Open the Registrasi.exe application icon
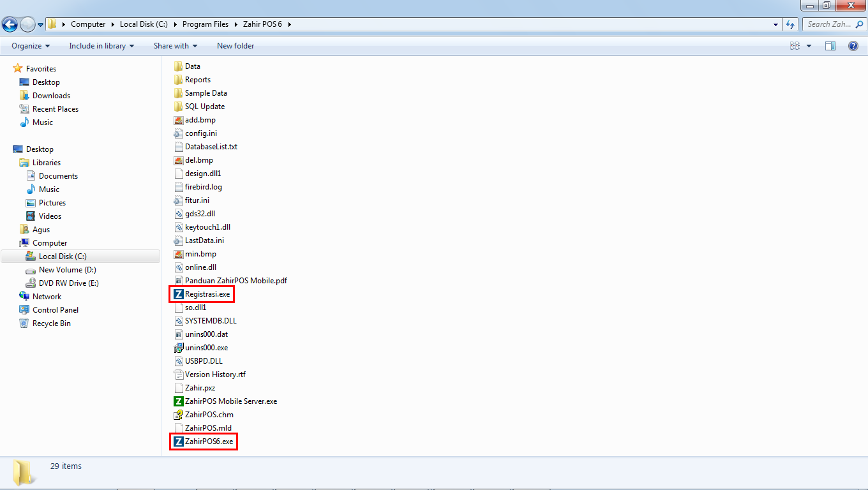Image resolution: width=868 pixels, height=490 pixels. pyautogui.click(x=179, y=294)
